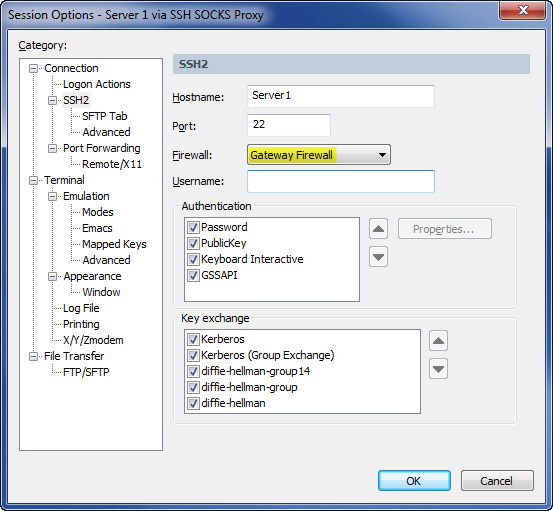Select Logon Actions category
Screen dimensions: 553x511
97,84
